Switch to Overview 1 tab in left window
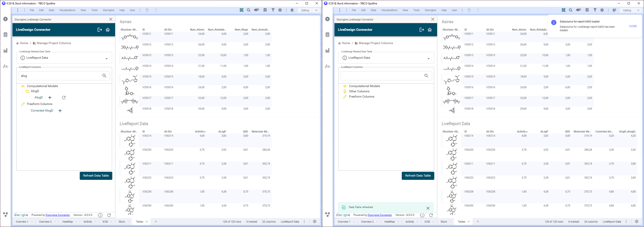Image resolution: width=644 pixels, height=227 pixels. 22,222
